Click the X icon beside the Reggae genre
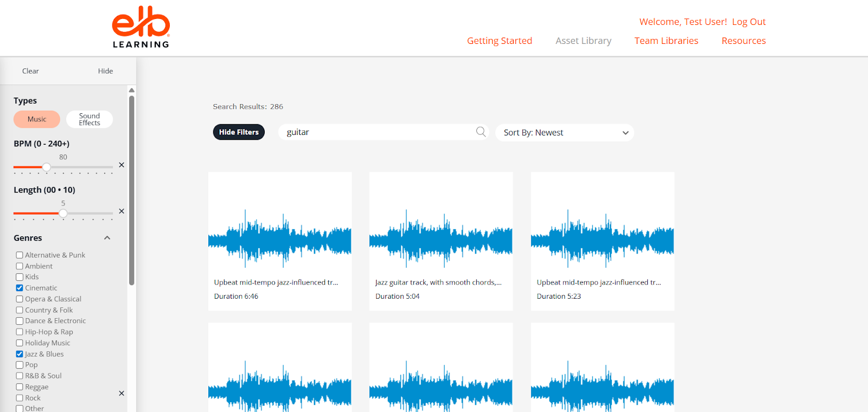Viewport: 868px width, 412px height. pyautogui.click(x=122, y=394)
